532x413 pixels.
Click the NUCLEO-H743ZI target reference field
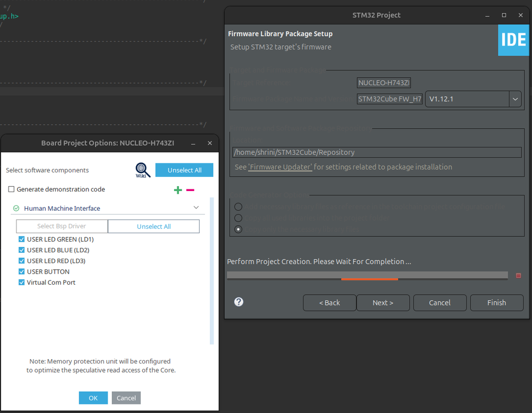point(384,82)
